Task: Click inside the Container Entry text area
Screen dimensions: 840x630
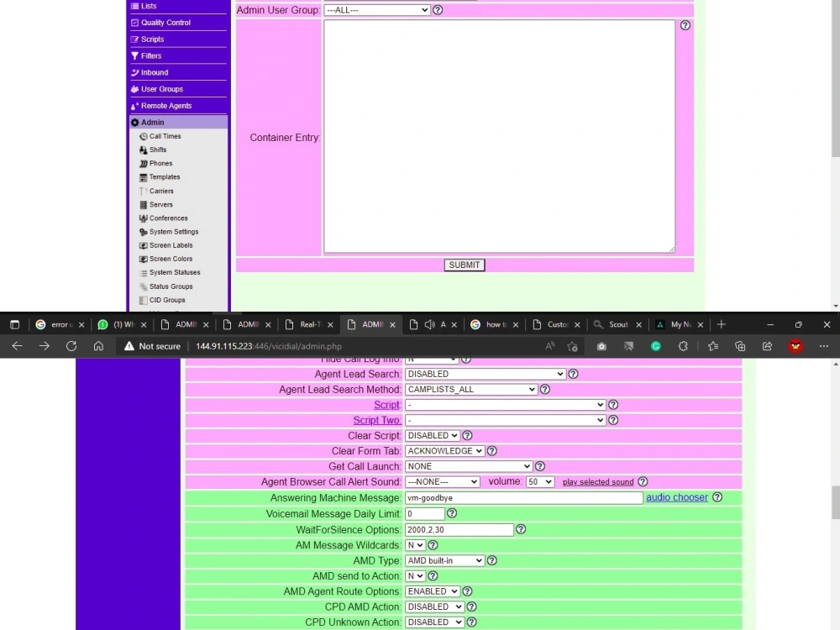Action: click(x=499, y=137)
